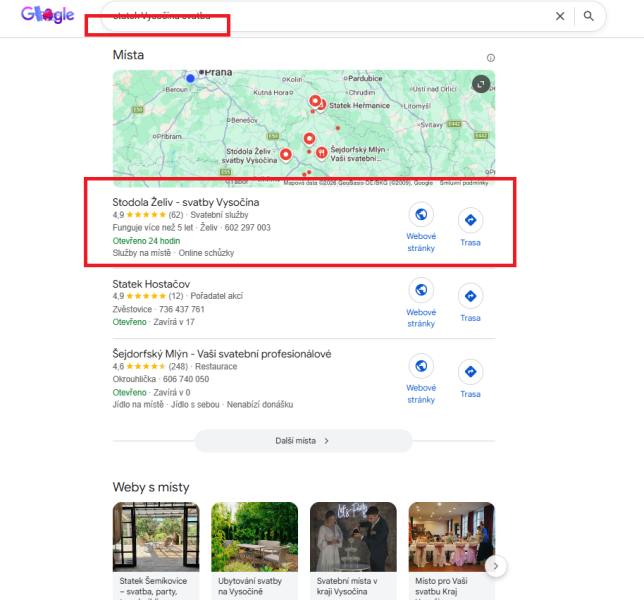Click the Google logo
This screenshot has height=600, width=644.
(48, 15)
